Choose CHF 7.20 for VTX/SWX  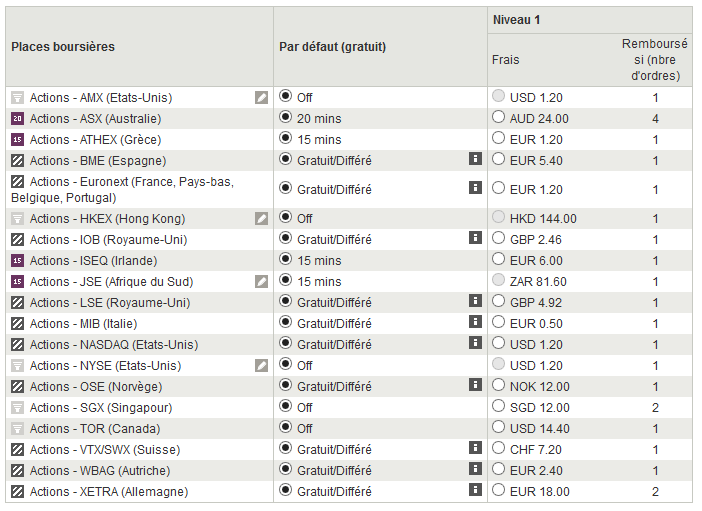500,449
